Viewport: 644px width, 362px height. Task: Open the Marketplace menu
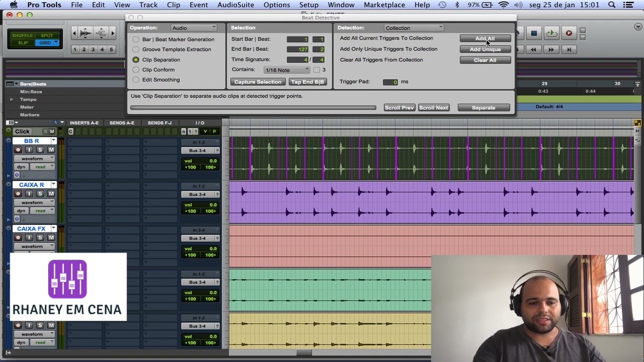click(384, 5)
